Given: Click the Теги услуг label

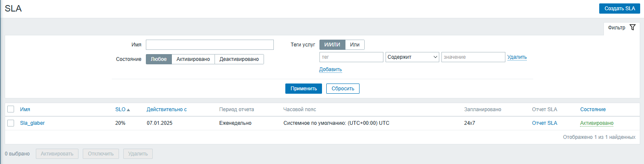Looking at the screenshot, I should pos(303,45).
